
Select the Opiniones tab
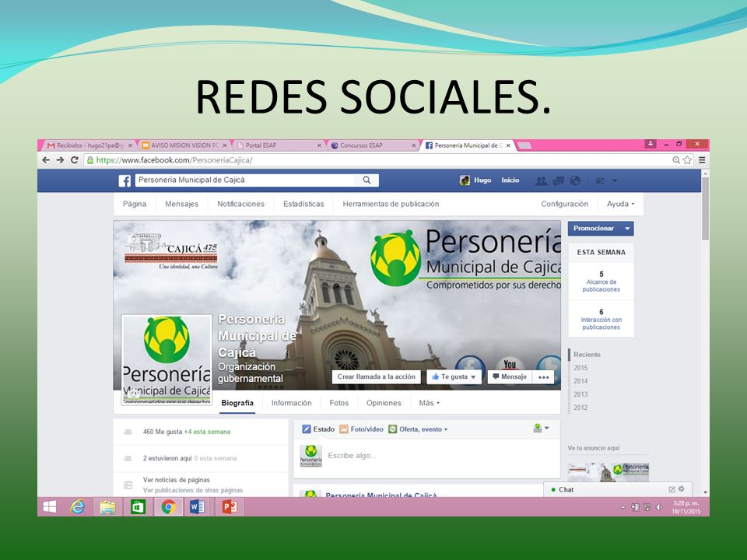click(384, 403)
